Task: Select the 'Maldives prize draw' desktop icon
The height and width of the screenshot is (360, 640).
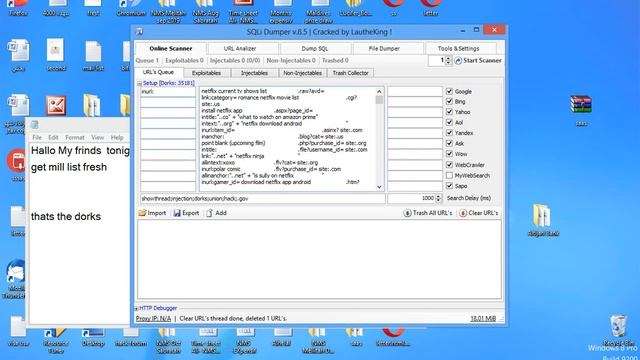Action: [x=319, y=11]
